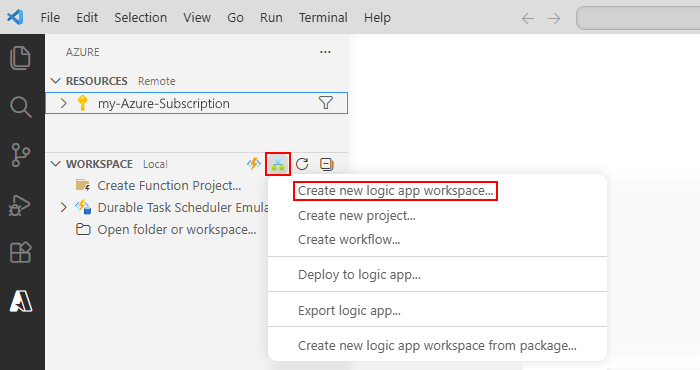Click the Durable Task Scheduler emulator icon
Screen dimensions: 700x370
tap(83, 207)
